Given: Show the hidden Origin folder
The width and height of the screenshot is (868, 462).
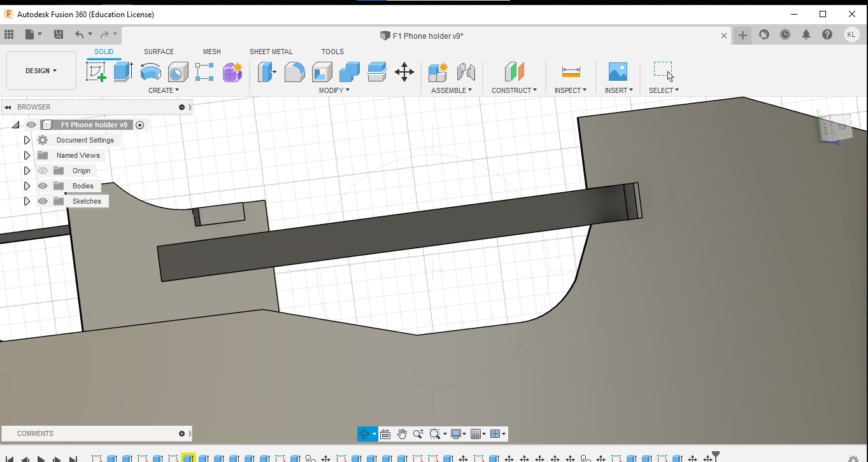Looking at the screenshot, I should click(43, 171).
